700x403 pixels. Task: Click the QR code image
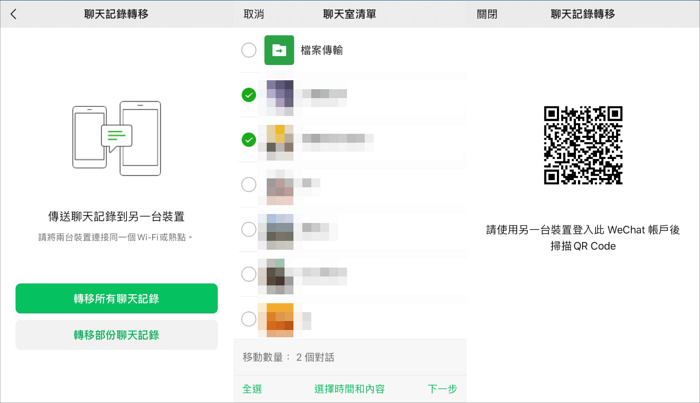coord(583,145)
